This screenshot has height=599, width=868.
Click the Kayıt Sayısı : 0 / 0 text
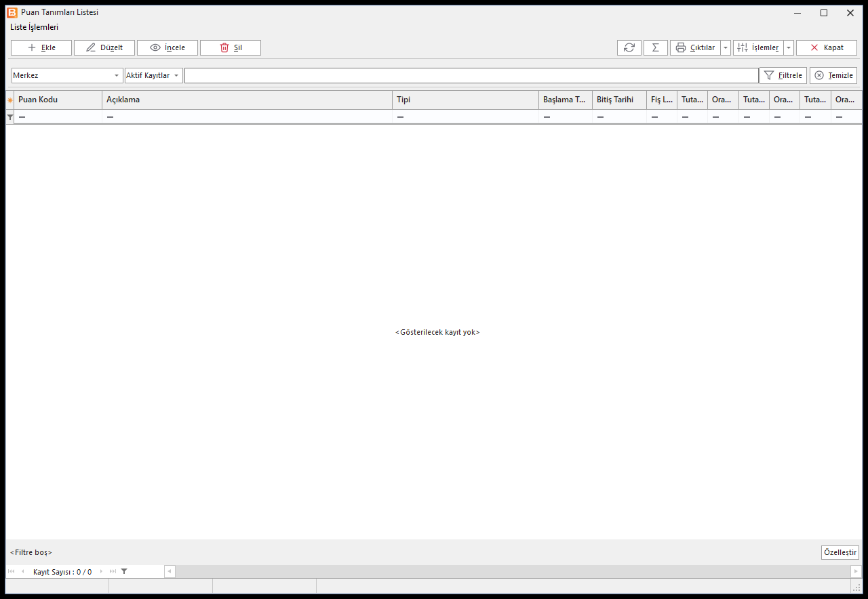pyautogui.click(x=62, y=572)
